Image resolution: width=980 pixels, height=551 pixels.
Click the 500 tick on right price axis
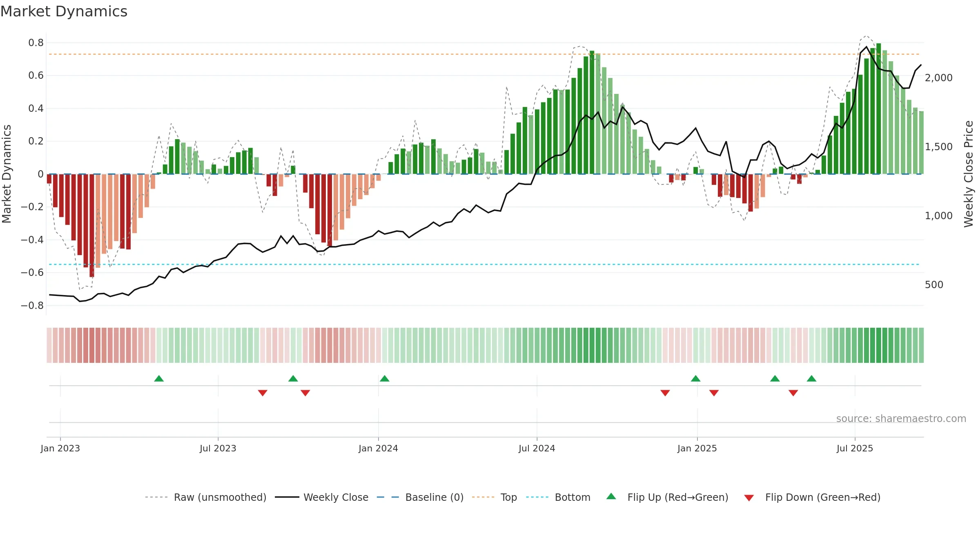tap(934, 284)
